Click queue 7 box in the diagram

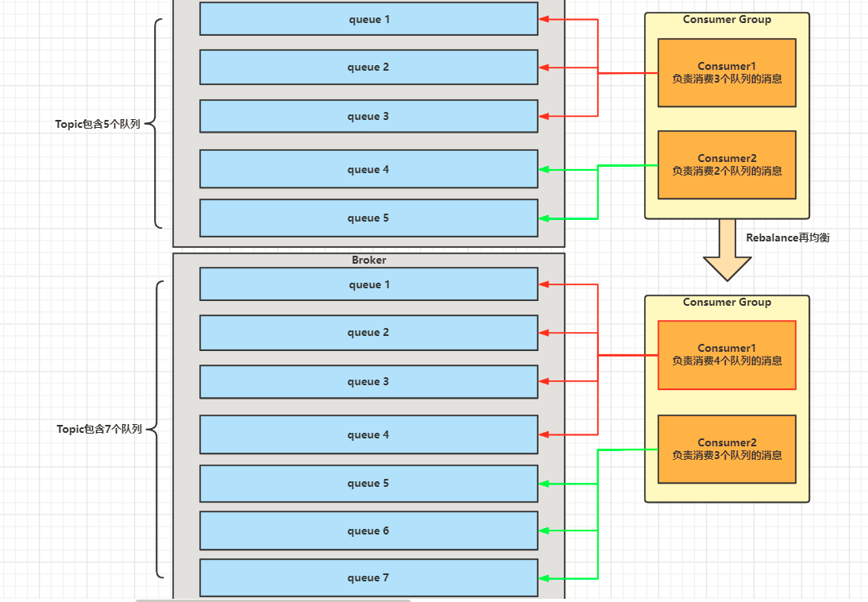click(x=368, y=577)
